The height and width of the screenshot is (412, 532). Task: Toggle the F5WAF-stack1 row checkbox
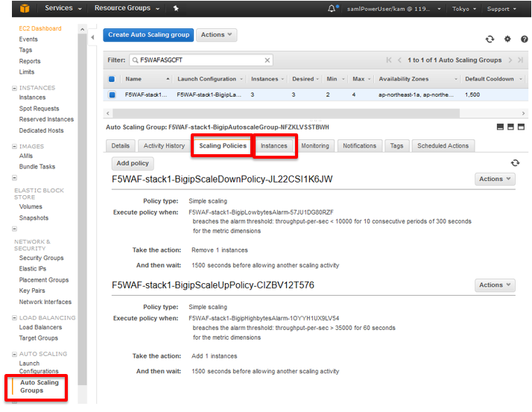click(x=112, y=95)
